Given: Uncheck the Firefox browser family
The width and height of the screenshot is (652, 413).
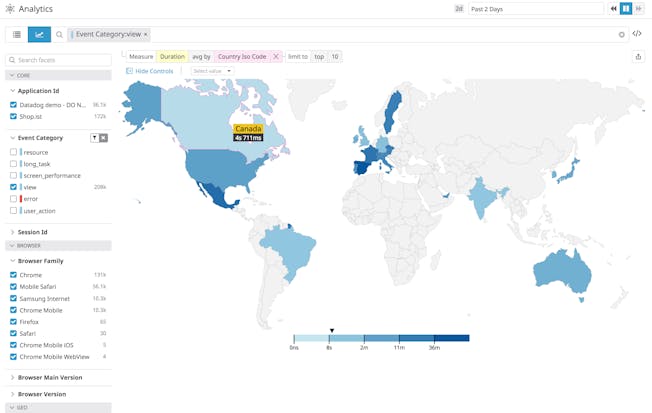Looking at the screenshot, I should [13, 321].
